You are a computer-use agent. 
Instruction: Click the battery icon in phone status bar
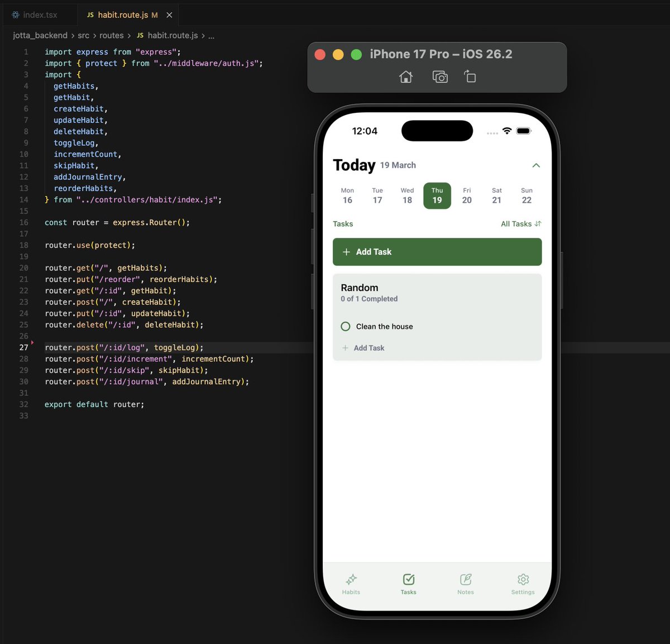click(x=524, y=131)
